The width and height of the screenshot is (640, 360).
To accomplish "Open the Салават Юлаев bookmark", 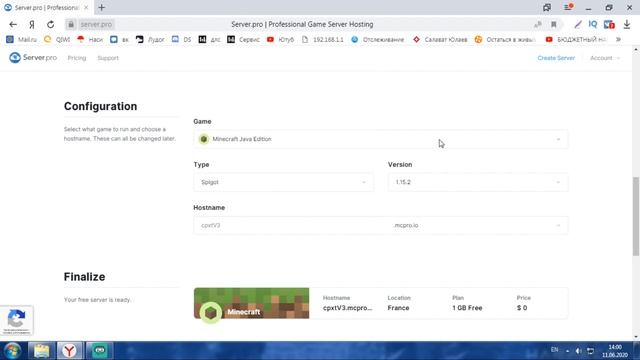I will click(x=440, y=40).
